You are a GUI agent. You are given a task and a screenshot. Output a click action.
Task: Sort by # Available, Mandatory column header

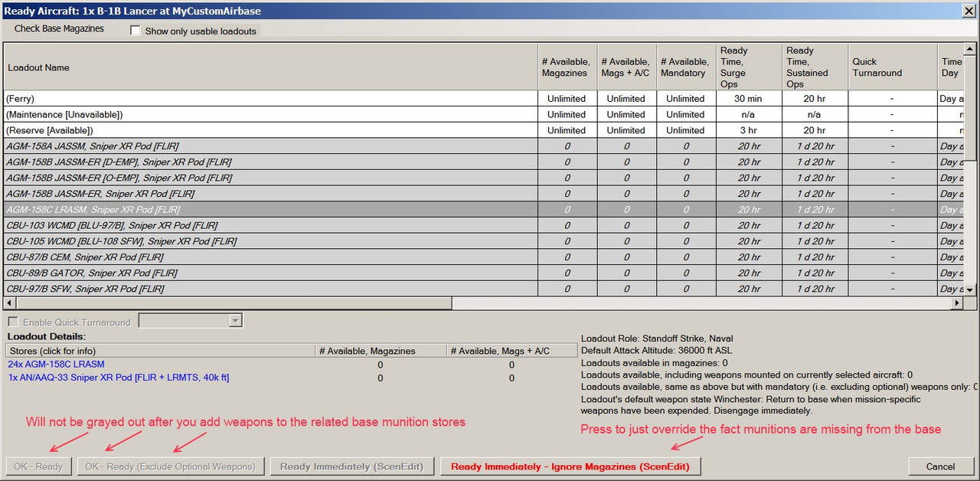tap(685, 67)
